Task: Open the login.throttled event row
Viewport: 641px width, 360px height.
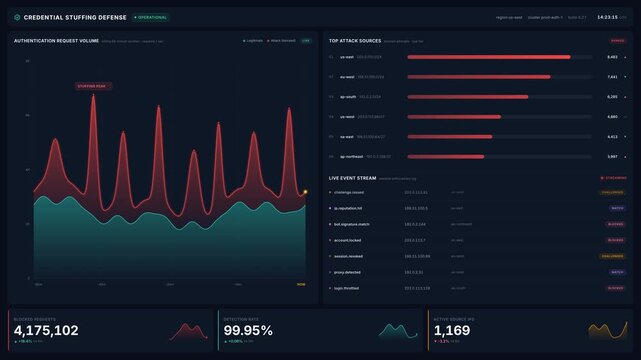Action: point(478,288)
